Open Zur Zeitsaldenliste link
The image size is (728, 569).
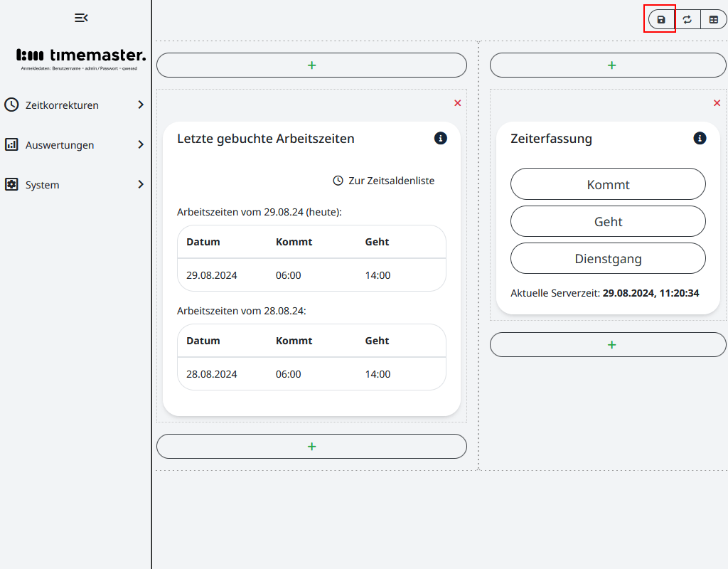tap(390, 180)
